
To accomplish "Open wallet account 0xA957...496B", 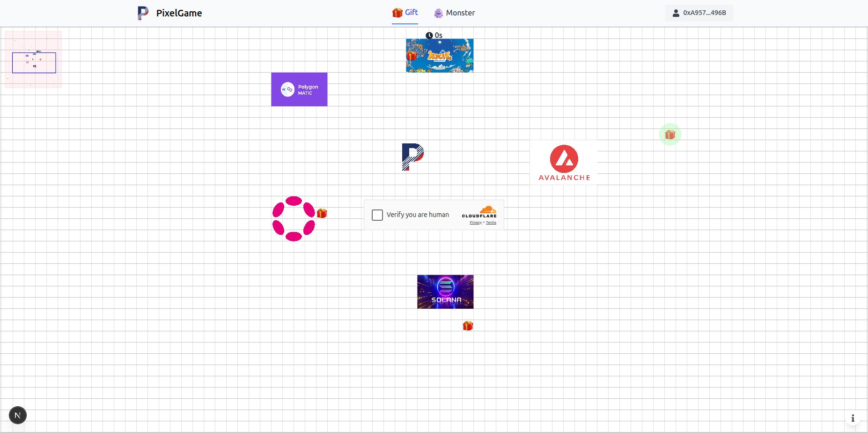I will click(x=699, y=13).
